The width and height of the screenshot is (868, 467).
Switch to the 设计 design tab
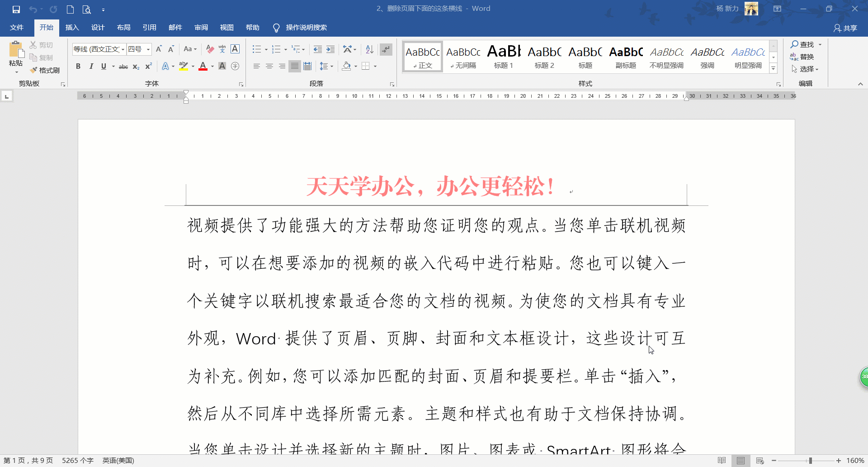pos(98,28)
